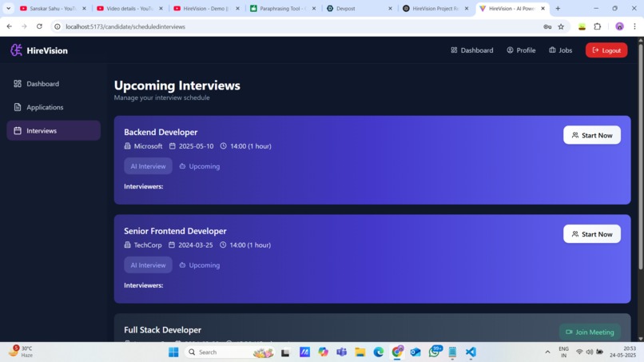Switch to the Sanskar Sahu YouTube tab
The height and width of the screenshot is (362, 644).
click(53, 8)
